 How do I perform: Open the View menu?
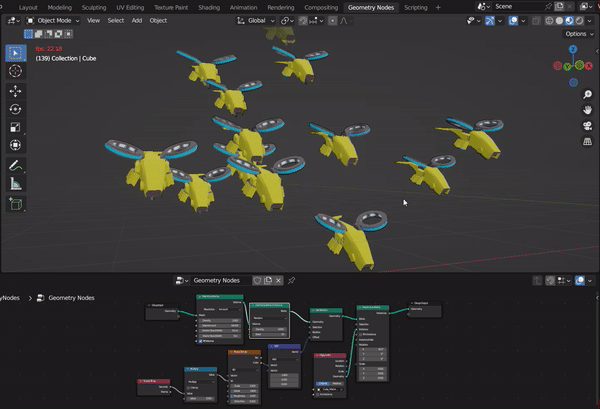pyautogui.click(x=93, y=21)
